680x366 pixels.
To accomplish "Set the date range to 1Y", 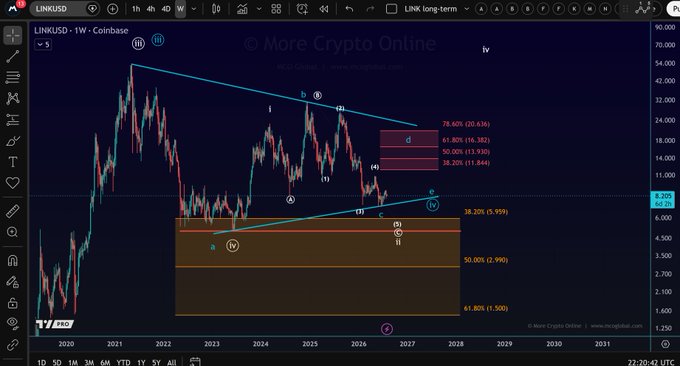I will (141, 362).
